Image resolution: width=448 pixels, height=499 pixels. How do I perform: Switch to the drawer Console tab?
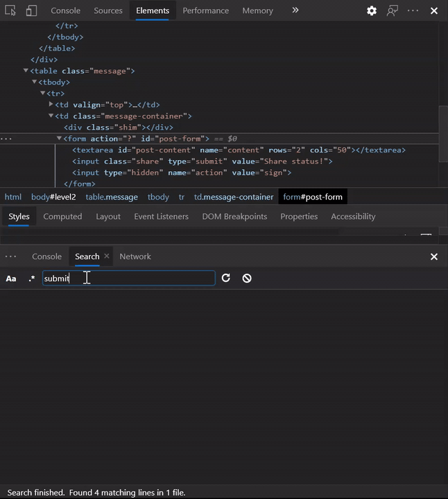pos(46,256)
